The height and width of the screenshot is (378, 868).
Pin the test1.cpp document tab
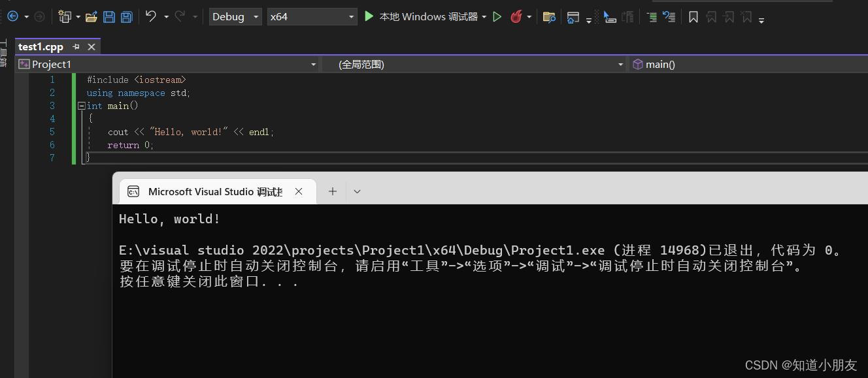(76, 46)
